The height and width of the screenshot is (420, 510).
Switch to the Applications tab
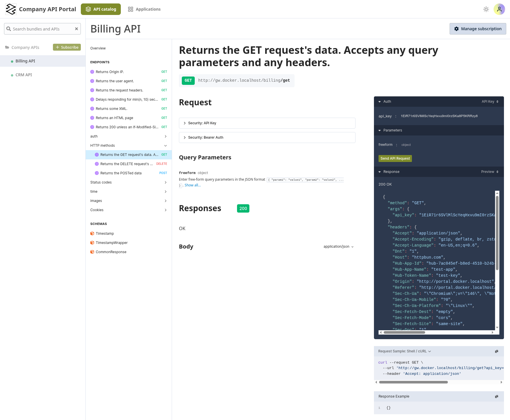[144, 9]
